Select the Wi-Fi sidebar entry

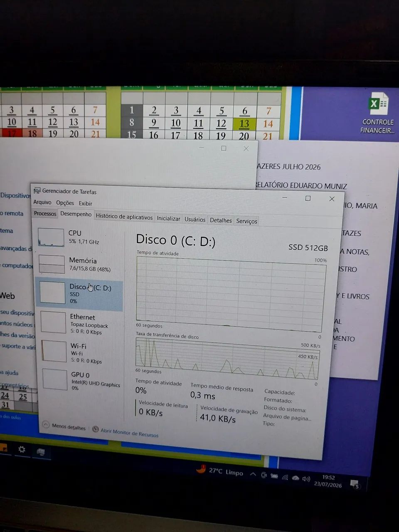pos(80,352)
